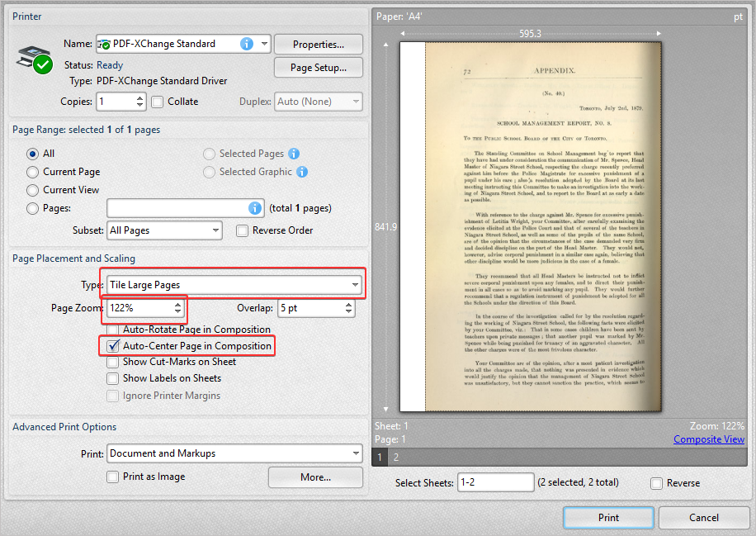756x536 pixels.
Task: Select the Current Page radio button
Action: (x=33, y=172)
